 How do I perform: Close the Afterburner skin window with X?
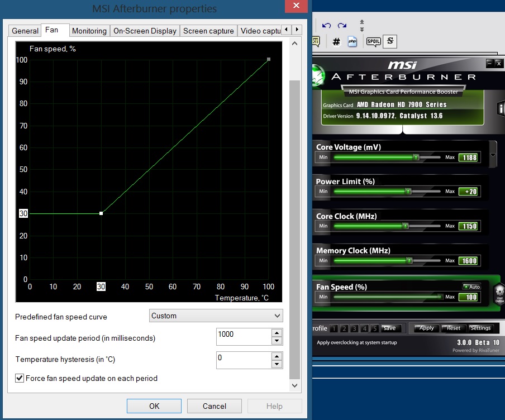point(498,63)
